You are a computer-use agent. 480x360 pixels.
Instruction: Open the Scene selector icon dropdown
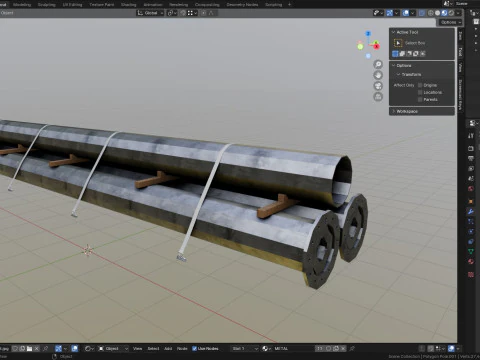click(x=447, y=4)
